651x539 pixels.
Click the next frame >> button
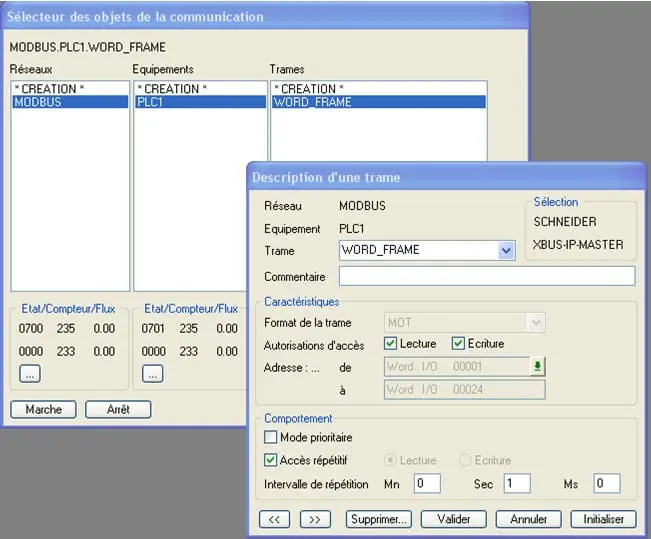[315, 519]
